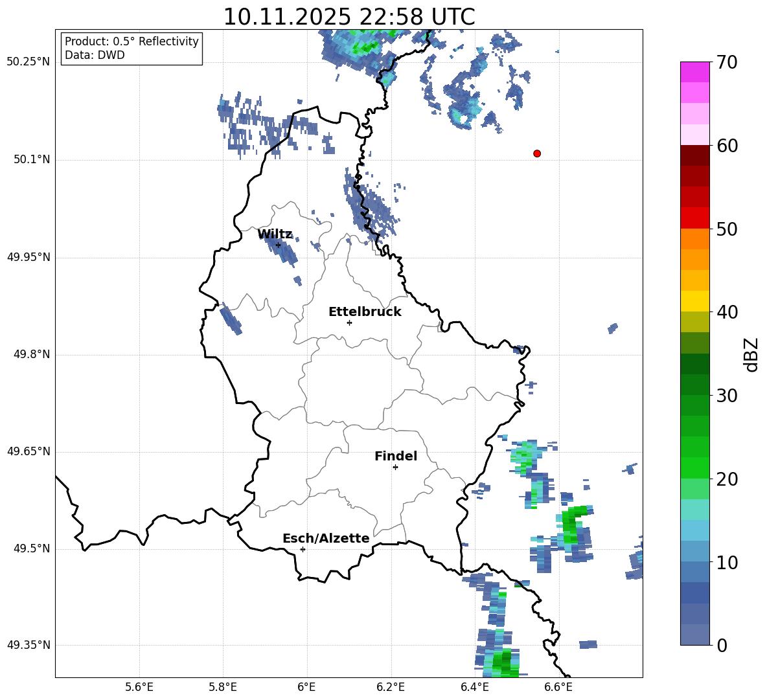
Task: Click the 49.8°N latitude label
Action: click(32, 354)
